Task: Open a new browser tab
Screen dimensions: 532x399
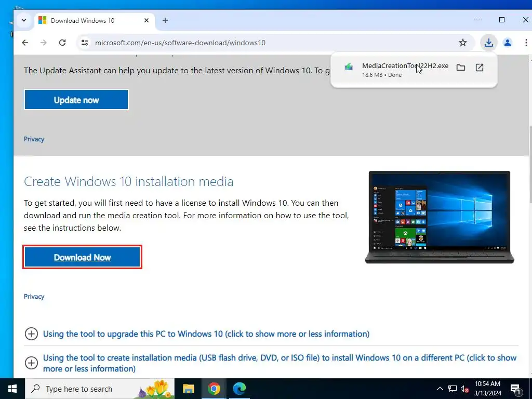Action: click(x=165, y=20)
